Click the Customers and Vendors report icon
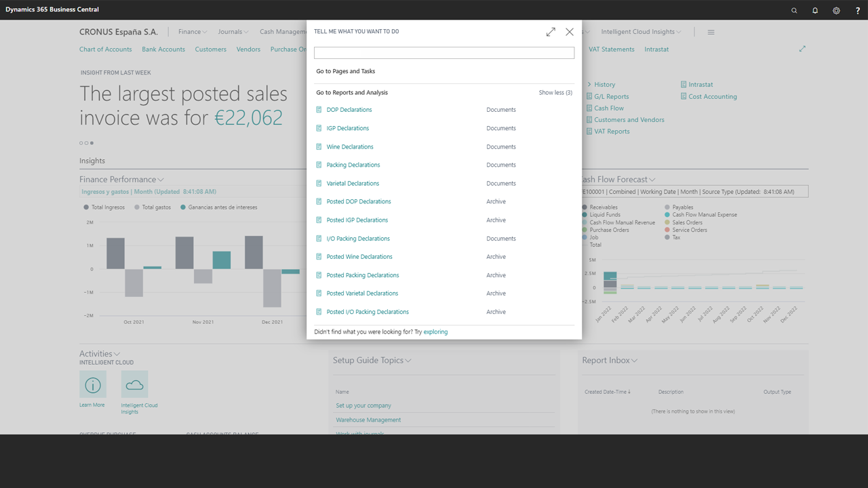The width and height of the screenshot is (868, 488). [x=589, y=120]
